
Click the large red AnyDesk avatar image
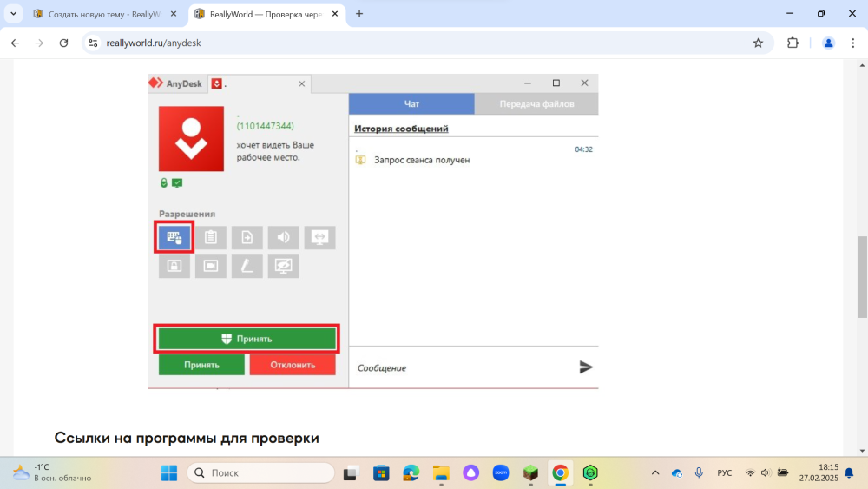click(x=192, y=139)
